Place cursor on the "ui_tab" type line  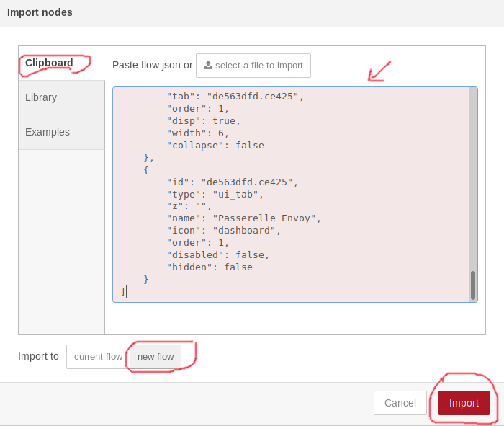click(x=215, y=195)
